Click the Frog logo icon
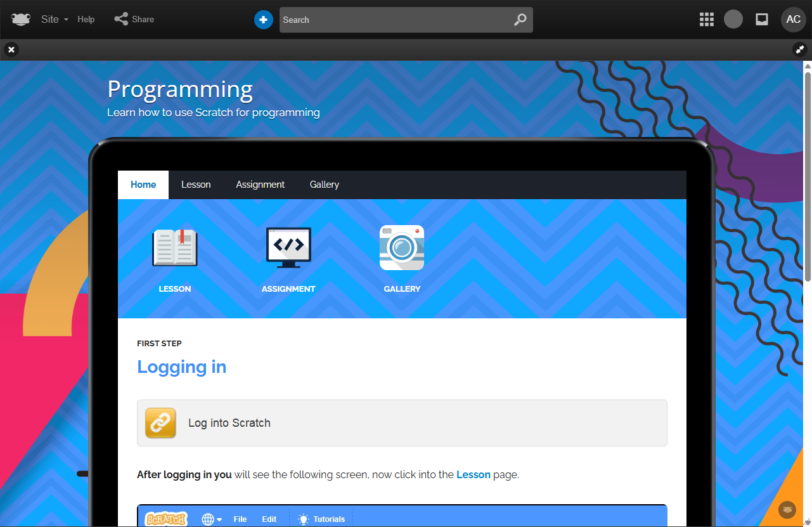Screen dimensions: 812x527 tap(20, 19)
